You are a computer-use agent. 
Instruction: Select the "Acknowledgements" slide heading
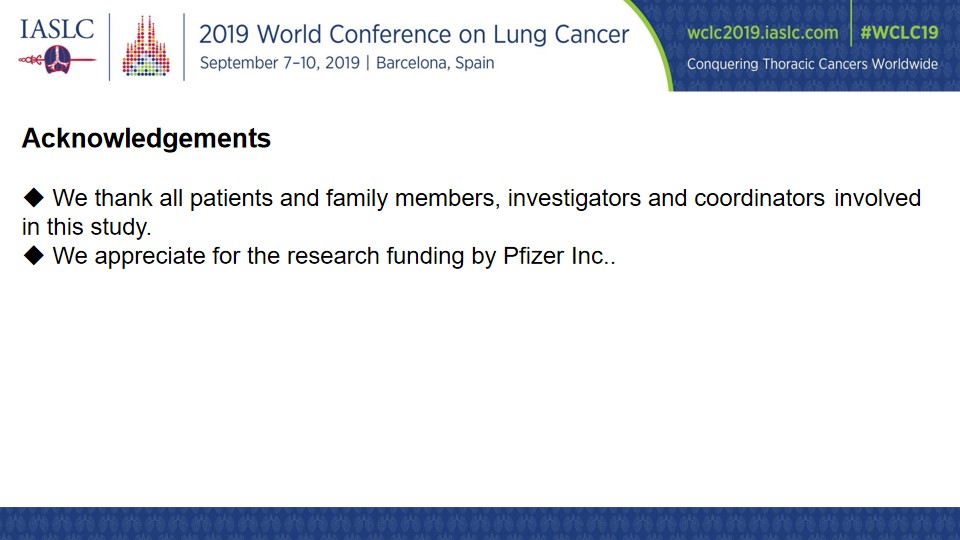[146, 138]
